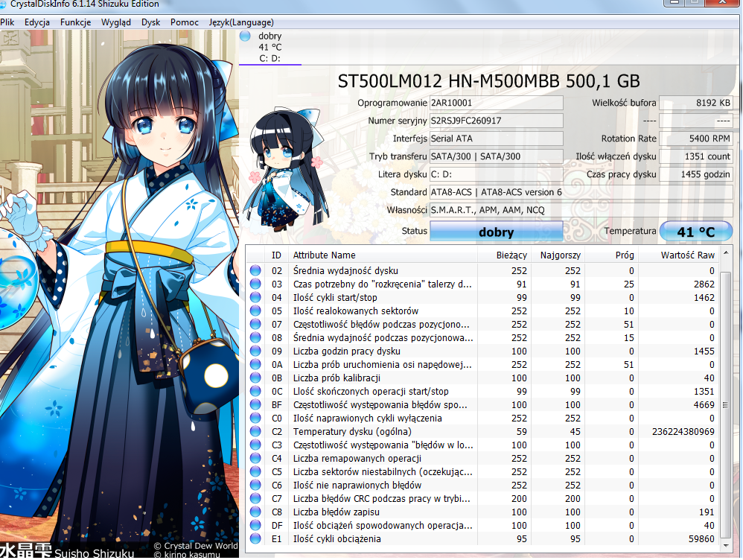Click status circle for attribute 08
The width and height of the screenshot is (743, 560).
255,337
